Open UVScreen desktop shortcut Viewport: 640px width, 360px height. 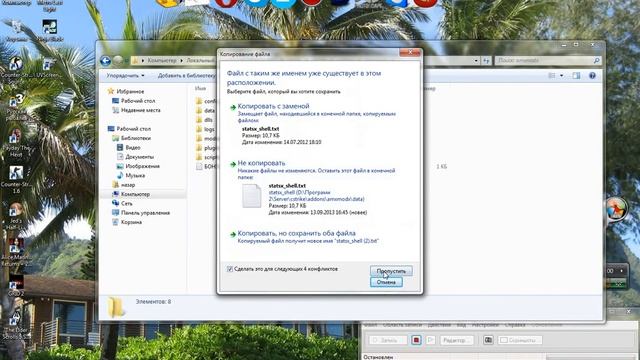(x=49, y=68)
